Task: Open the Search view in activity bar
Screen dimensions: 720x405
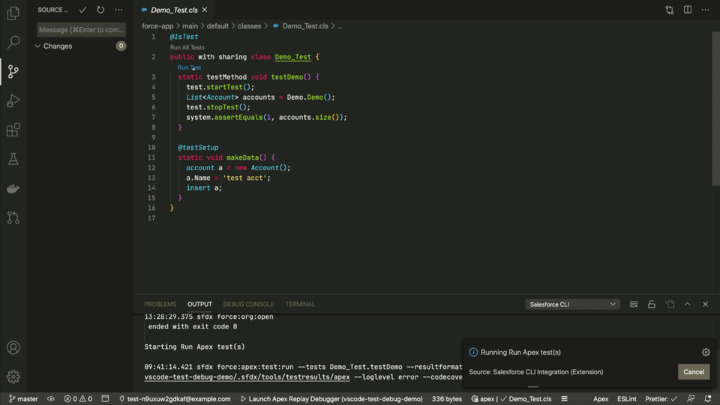Action: click(x=13, y=43)
